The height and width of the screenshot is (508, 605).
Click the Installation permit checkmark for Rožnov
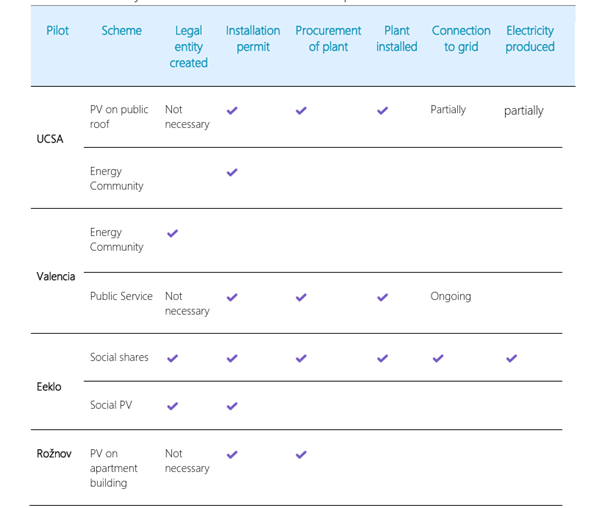(232, 454)
